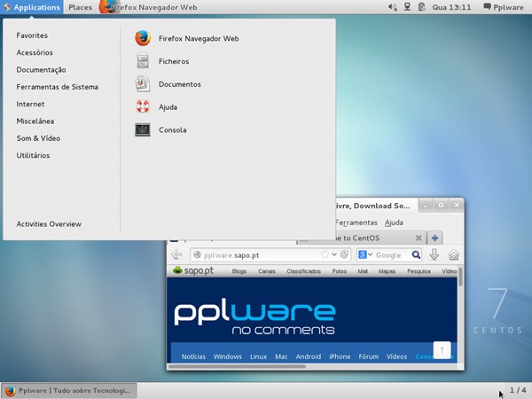Click the Firefox horizontal scrollbar

237,366
